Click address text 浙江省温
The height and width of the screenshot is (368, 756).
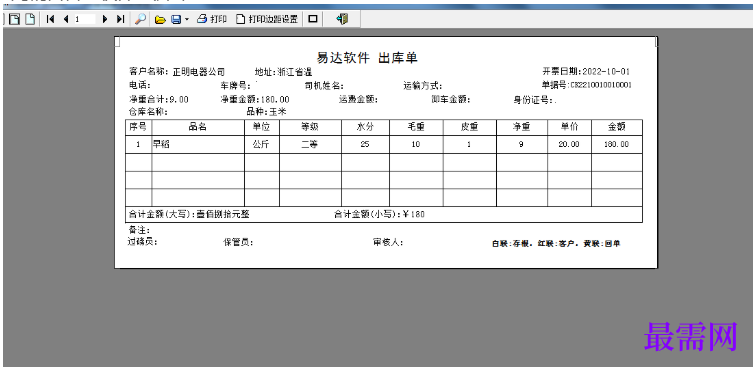tap(295, 72)
